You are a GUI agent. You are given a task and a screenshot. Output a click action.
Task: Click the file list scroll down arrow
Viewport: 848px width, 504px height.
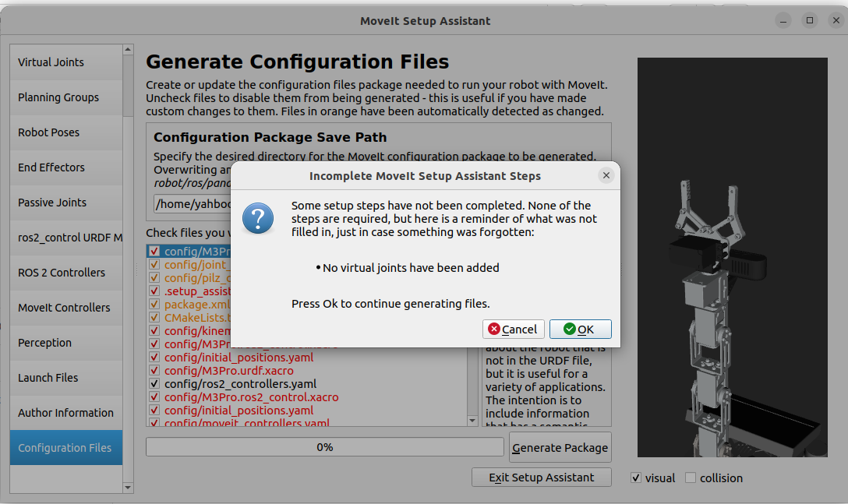(472, 421)
